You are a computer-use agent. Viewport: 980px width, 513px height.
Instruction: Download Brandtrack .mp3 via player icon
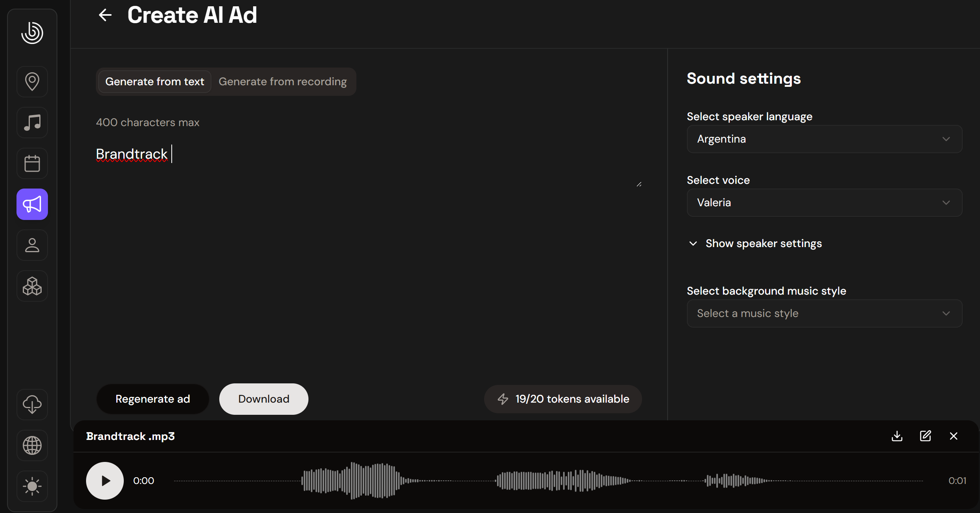[897, 436]
